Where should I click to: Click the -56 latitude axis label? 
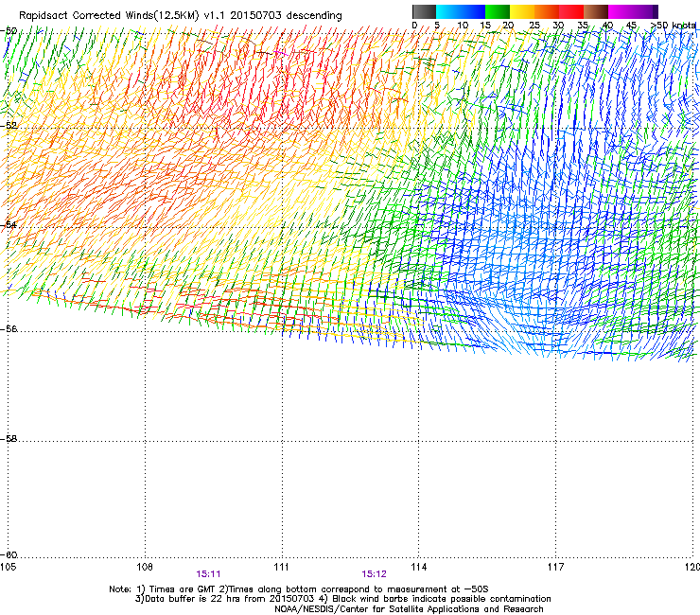(x=9, y=328)
